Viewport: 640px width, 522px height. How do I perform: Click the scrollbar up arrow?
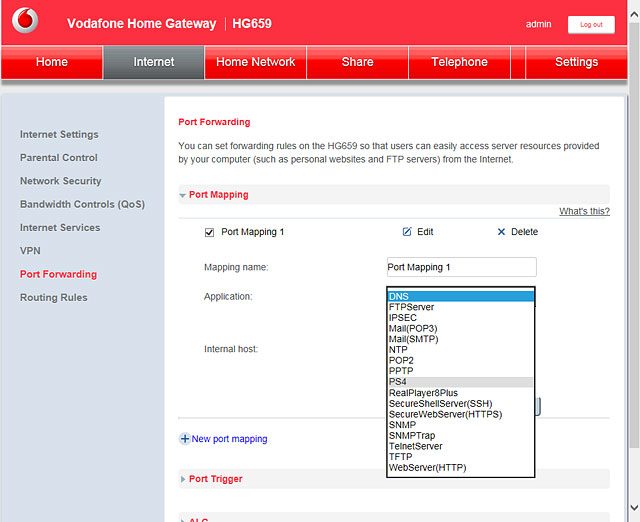634,15
